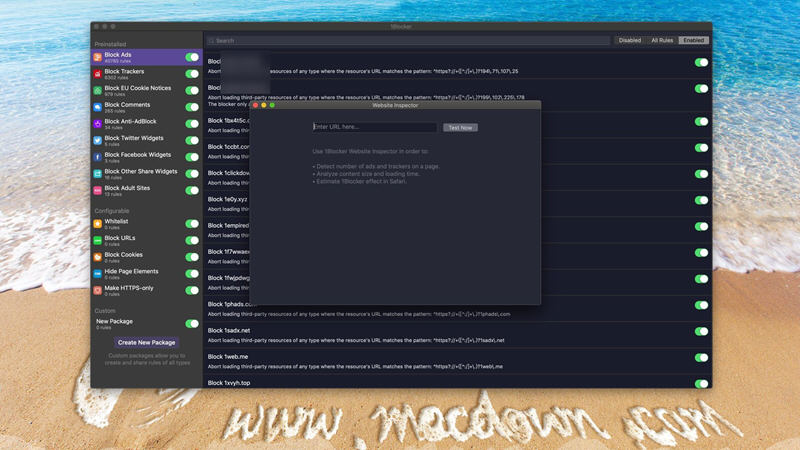
Task: Toggle the Block URLs switch
Action: click(x=192, y=240)
